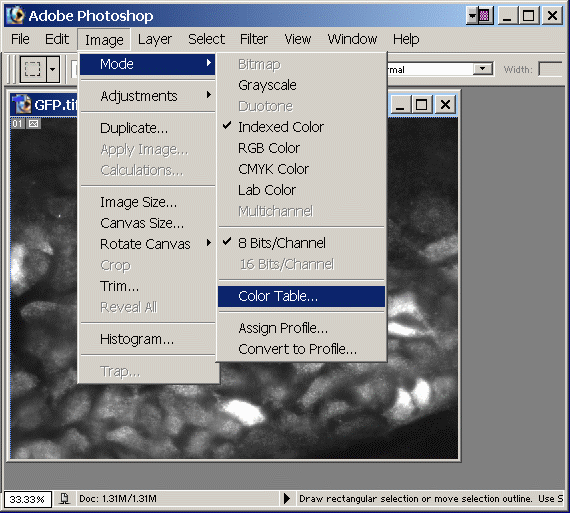Open the View menu
The image size is (570, 513).
coord(297,39)
